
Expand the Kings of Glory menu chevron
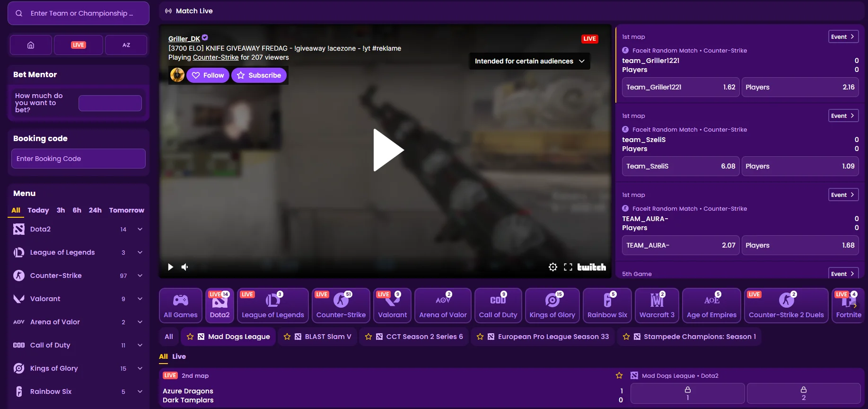coord(140,368)
